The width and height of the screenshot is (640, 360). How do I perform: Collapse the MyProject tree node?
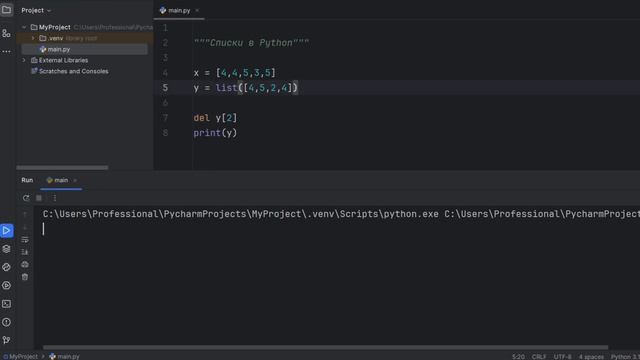click(24, 27)
